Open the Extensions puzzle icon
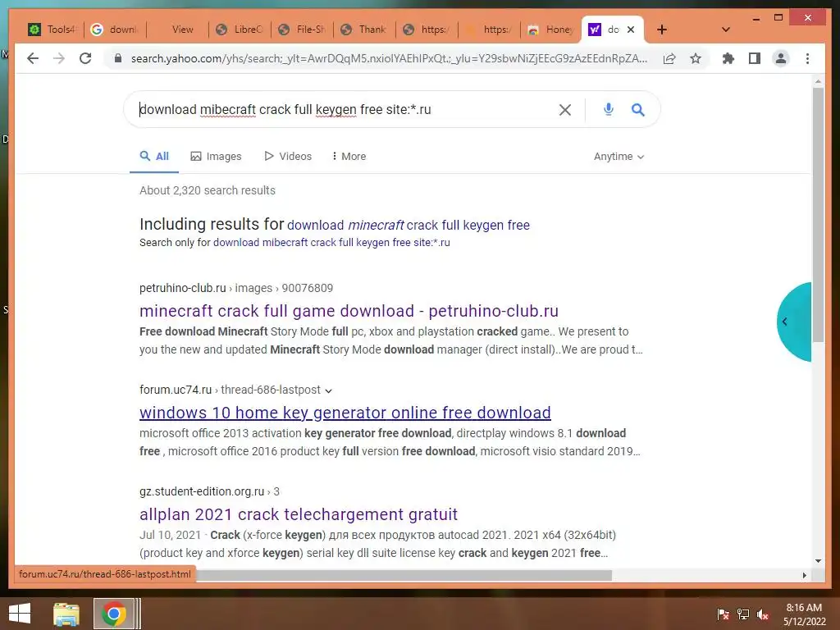This screenshot has width=840, height=630. click(x=728, y=58)
